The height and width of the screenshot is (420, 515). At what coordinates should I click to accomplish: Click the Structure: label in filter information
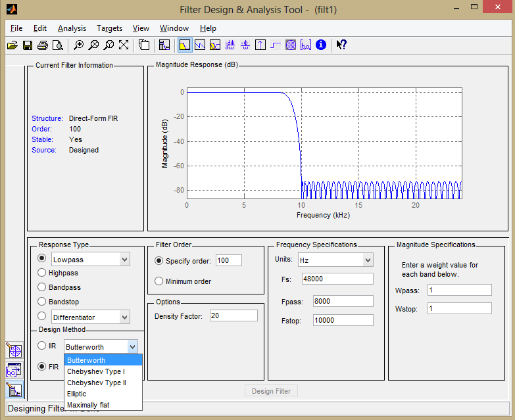click(47, 118)
